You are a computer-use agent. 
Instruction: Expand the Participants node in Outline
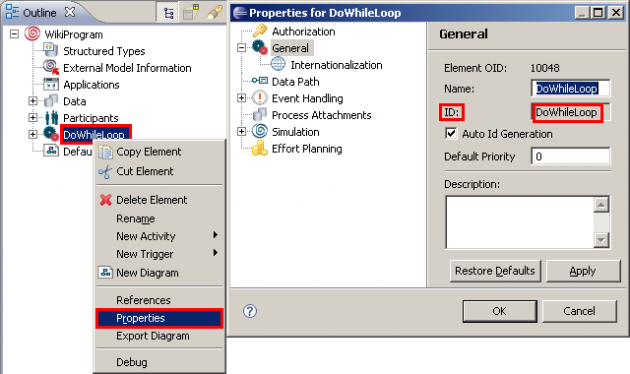(33, 118)
